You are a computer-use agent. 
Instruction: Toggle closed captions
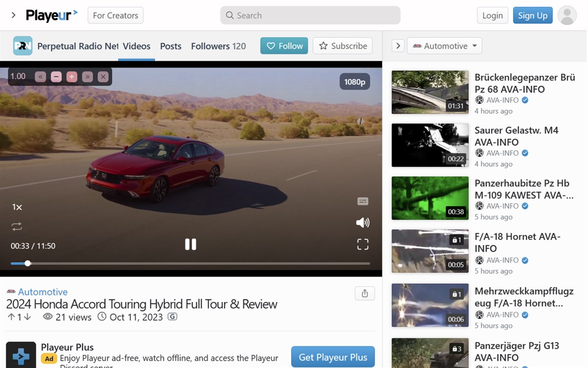coord(363,201)
